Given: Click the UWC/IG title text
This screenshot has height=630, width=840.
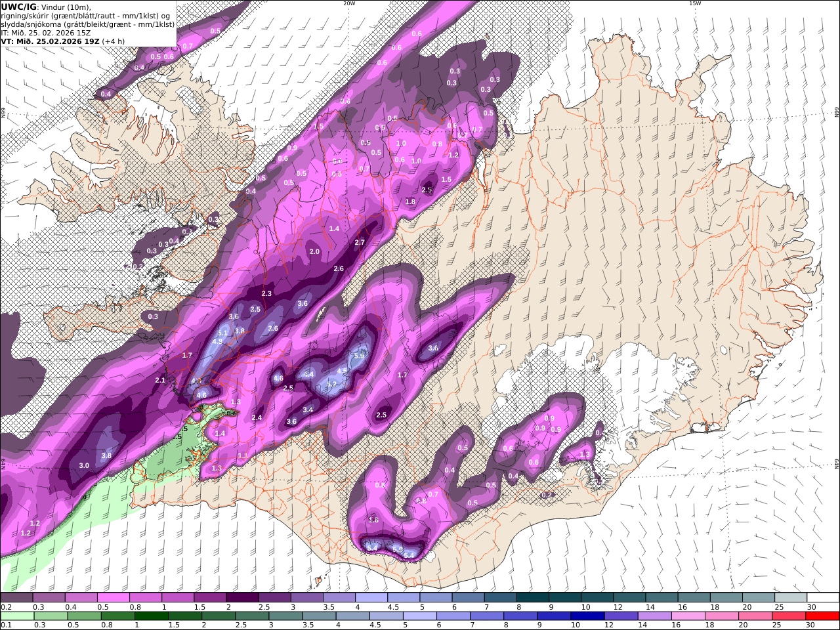Looking at the screenshot, I should pyautogui.click(x=18, y=7).
